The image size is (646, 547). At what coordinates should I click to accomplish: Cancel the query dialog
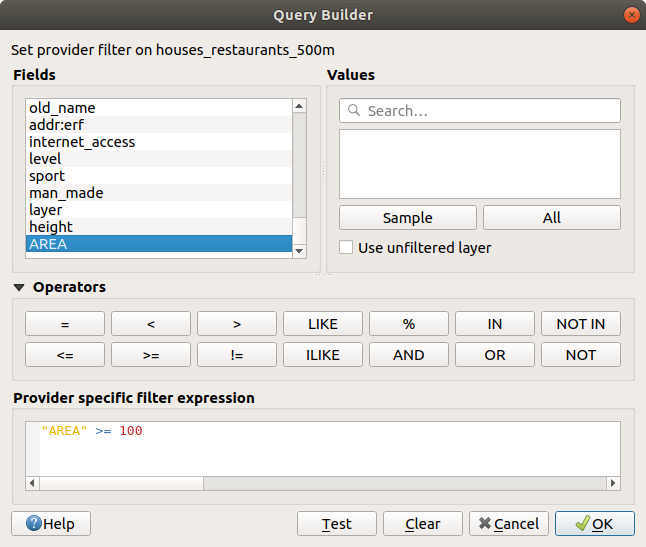point(508,524)
